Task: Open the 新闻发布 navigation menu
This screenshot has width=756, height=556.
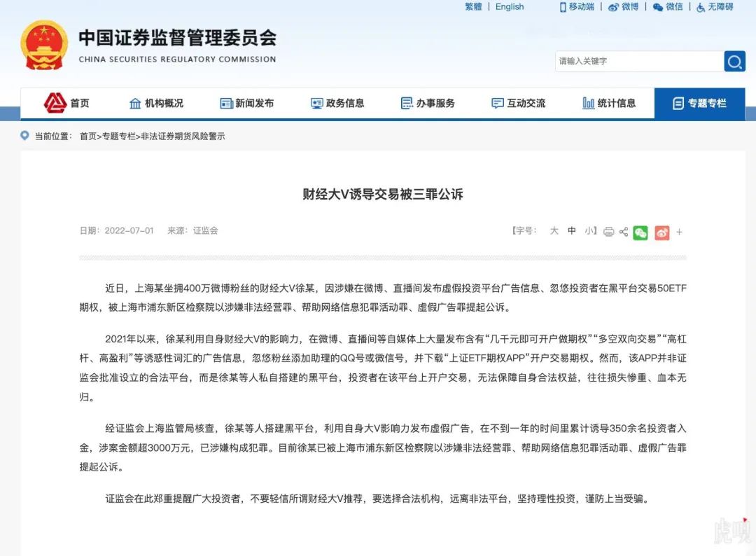Action: (246, 104)
